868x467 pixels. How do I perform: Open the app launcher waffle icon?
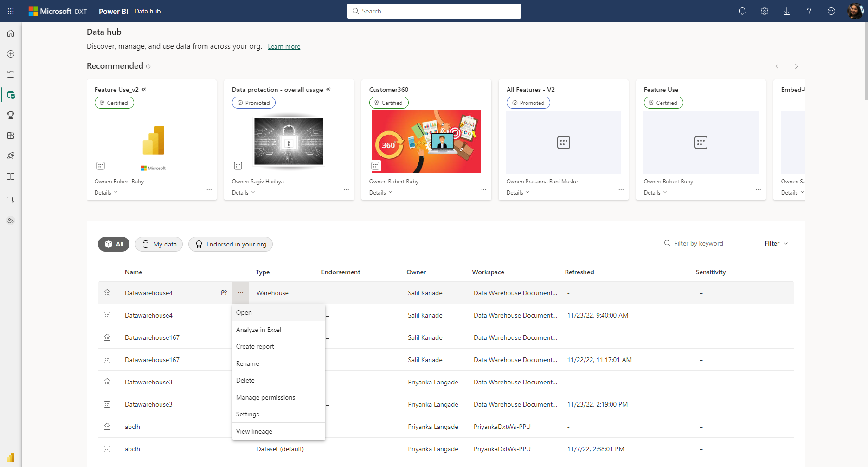[x=11, y=11]
